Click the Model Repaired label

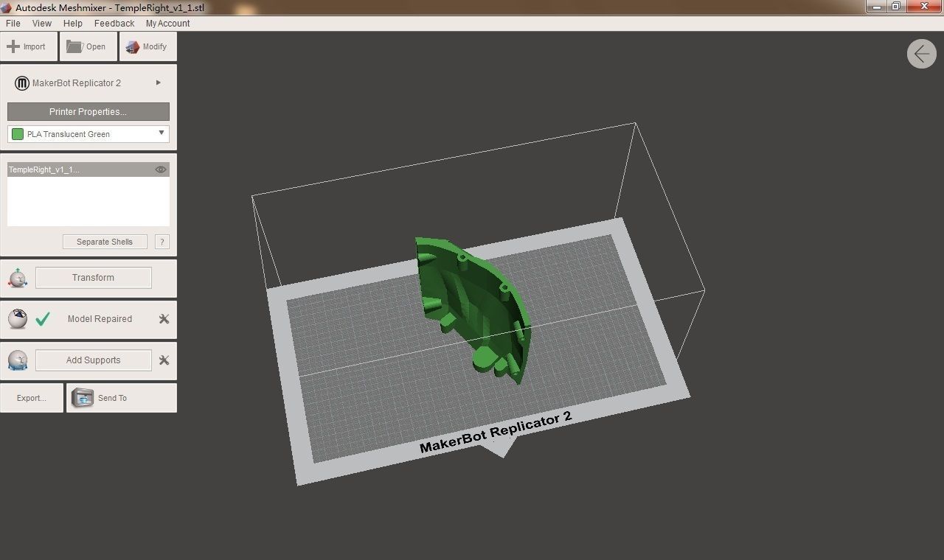tap(100, 319)
